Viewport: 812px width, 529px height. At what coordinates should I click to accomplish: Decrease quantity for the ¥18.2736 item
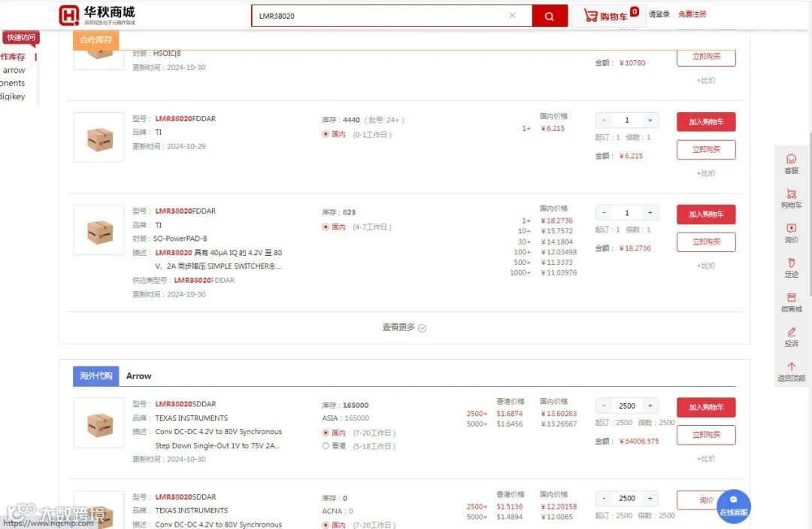[604, 213]
